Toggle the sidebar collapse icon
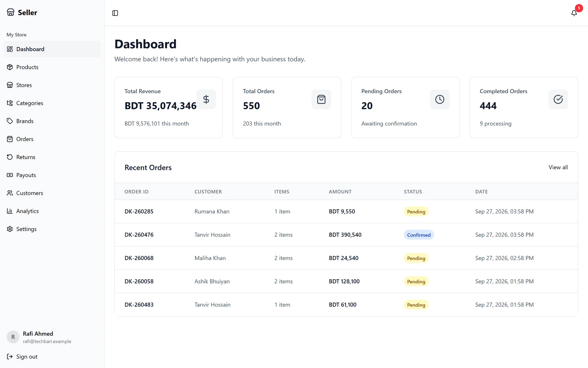 pos(115,13)
